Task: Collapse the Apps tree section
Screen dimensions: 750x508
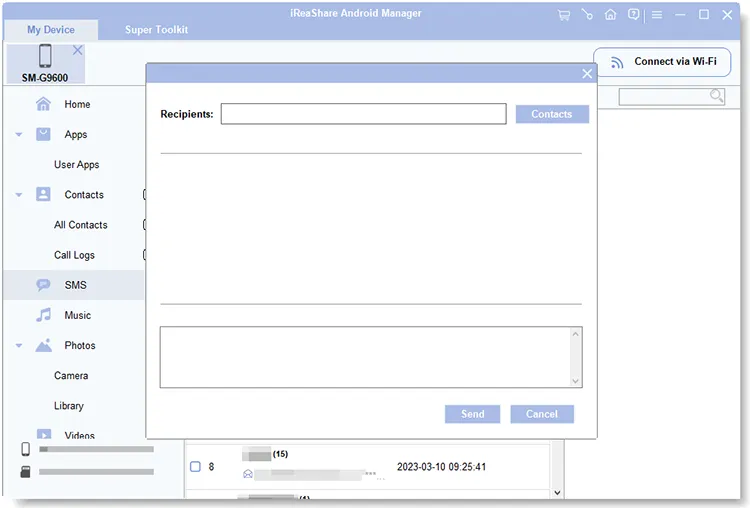Action: point(19,135)
